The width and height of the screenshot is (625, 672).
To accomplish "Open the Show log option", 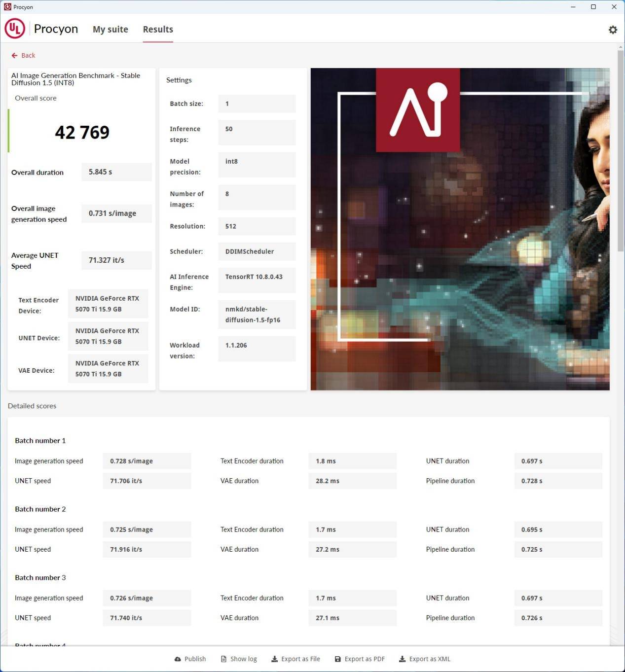I will 239,659.
